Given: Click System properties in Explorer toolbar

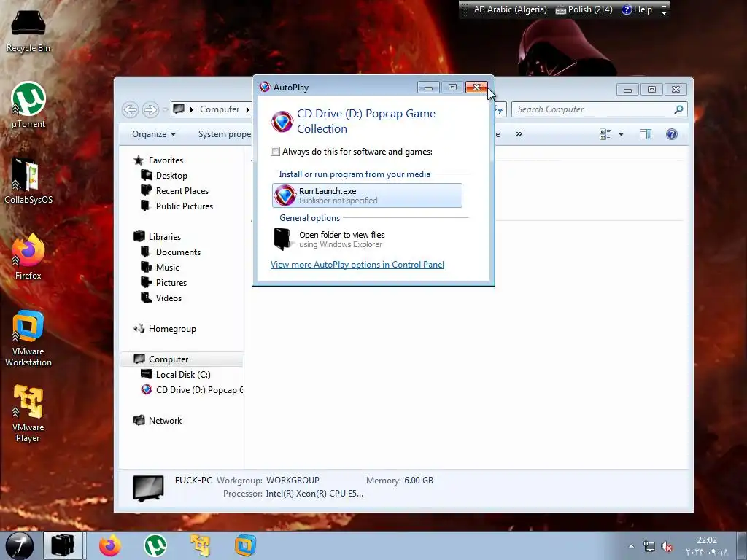Looking at the screenshot, I should pos(224,134).
